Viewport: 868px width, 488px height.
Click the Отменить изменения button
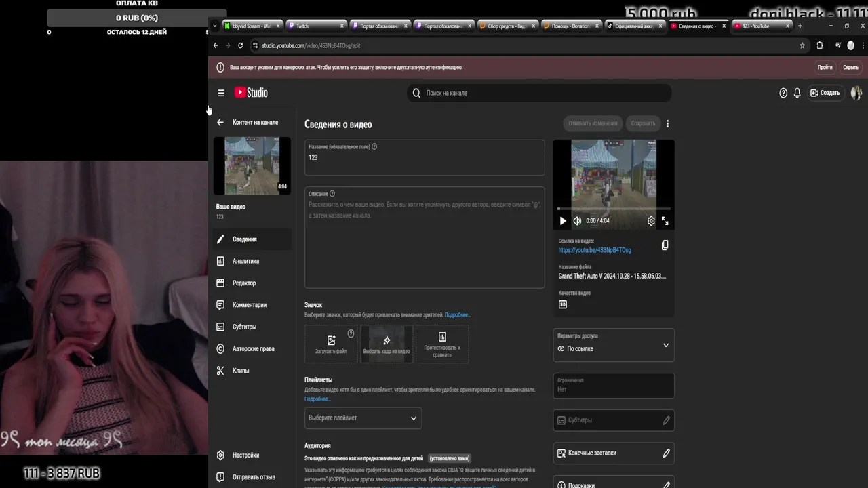(593, 123)
